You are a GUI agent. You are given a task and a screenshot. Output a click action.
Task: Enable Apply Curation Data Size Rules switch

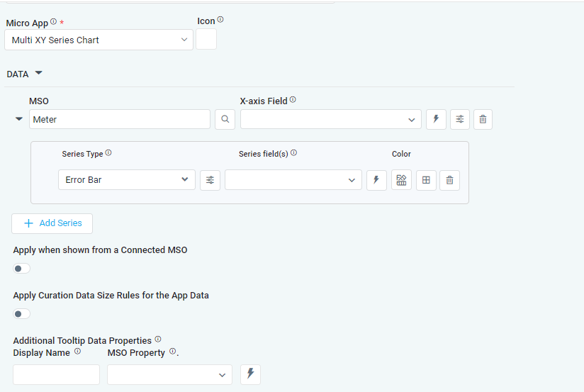[x=22, y=313]
